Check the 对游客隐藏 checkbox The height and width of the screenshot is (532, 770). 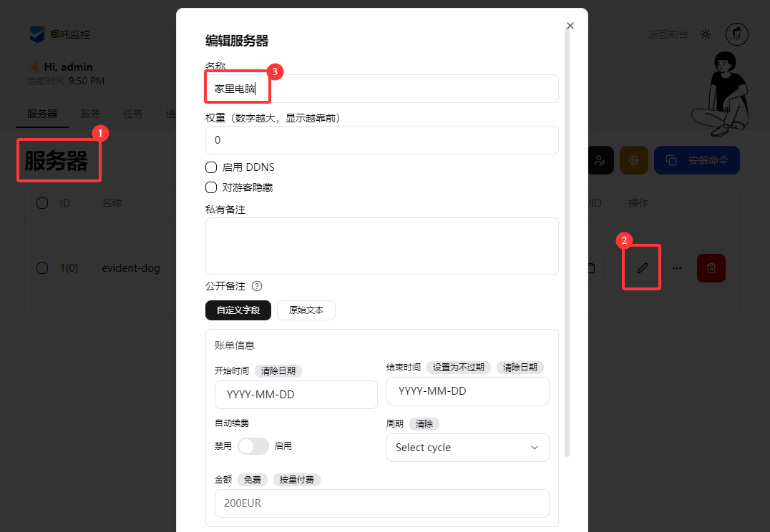[211, 187]
